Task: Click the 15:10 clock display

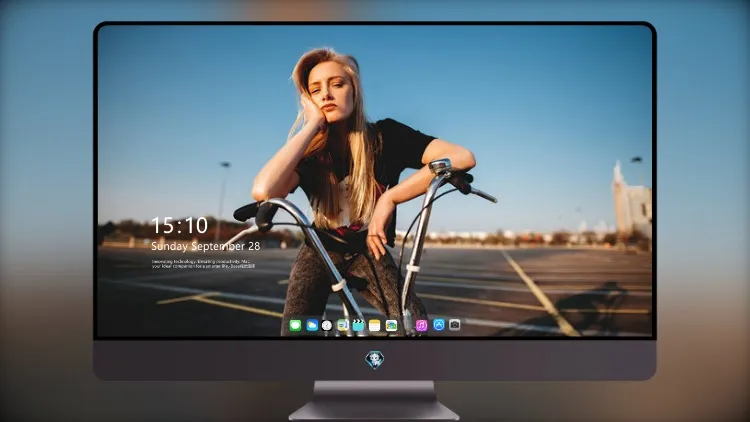Action: point(179,225)
